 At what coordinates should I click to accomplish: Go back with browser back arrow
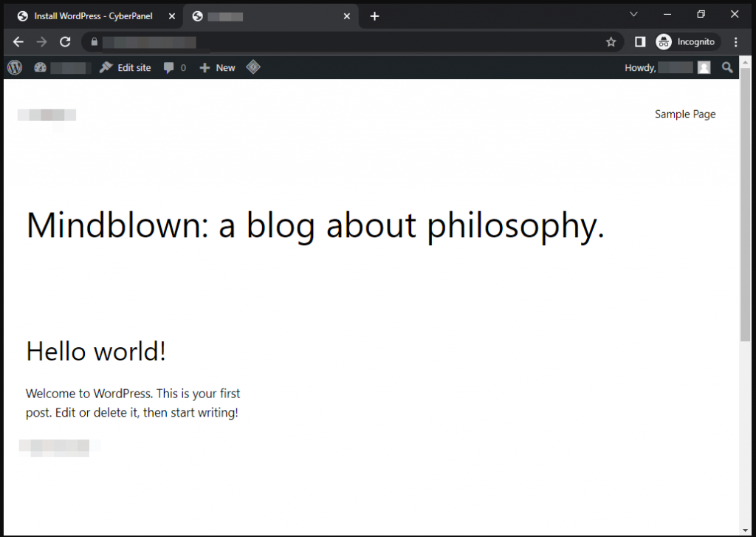click(18, 42)
